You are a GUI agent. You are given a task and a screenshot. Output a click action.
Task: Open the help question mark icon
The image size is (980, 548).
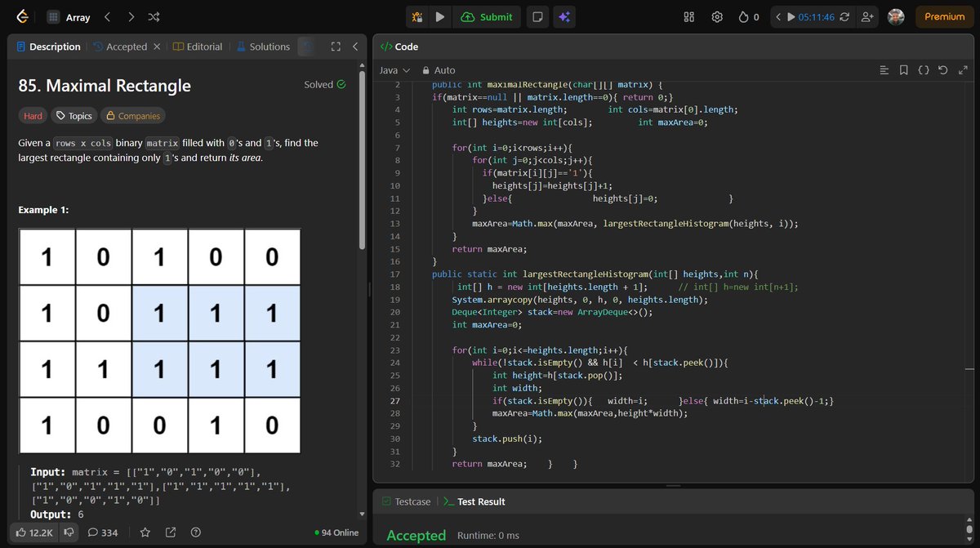coord(196,532)
